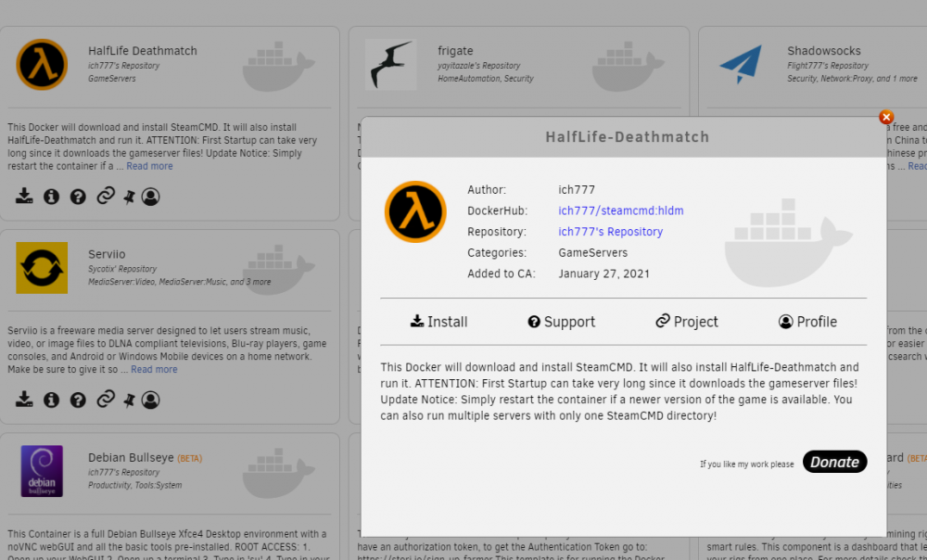Image resolution: width=927 pixels, height=560 pixels.
Task: Click Install in the HalfLife-Deathmatch popup
Action: point(438,322)
